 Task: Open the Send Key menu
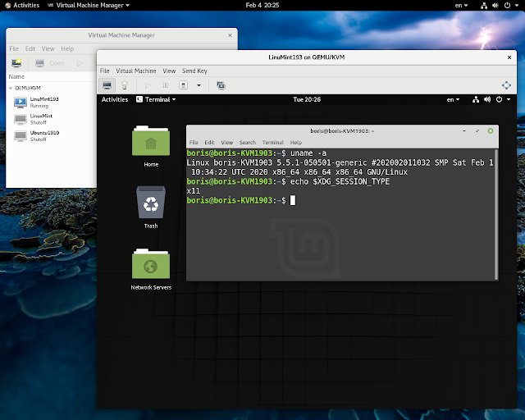[x=194, y=71]
